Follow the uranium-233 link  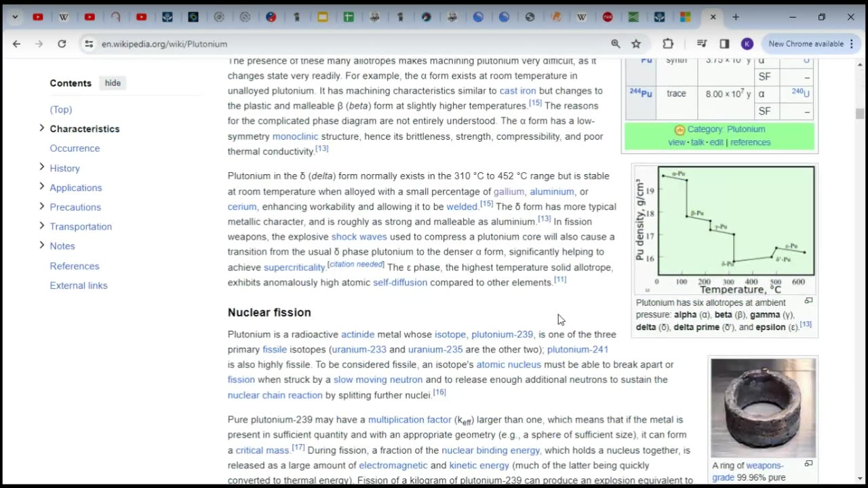click(359, 349)
